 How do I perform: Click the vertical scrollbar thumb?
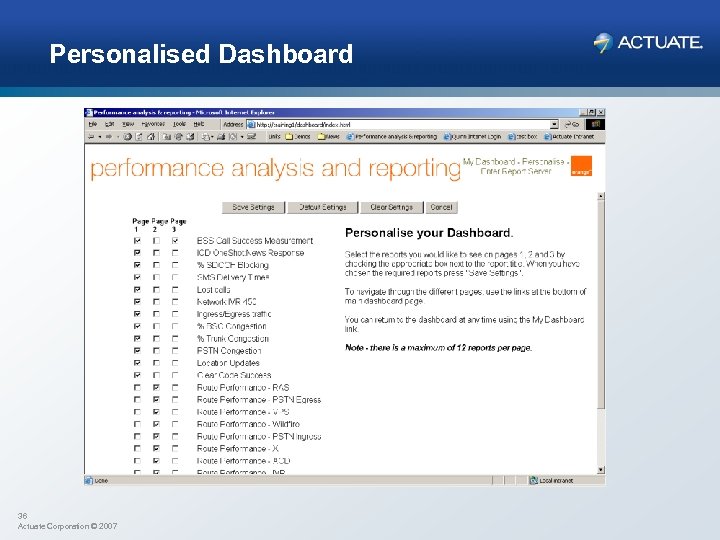[x=601, y=304]
